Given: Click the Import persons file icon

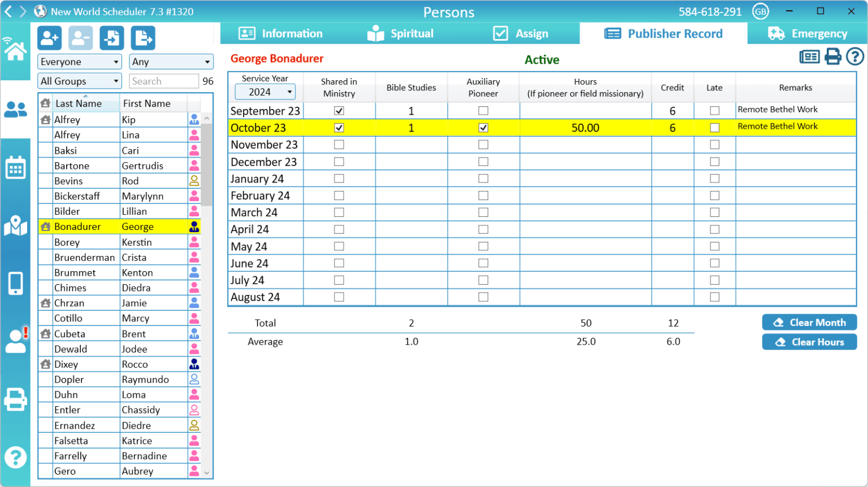Looking at the screenshot, I should [x=111, y=37].
